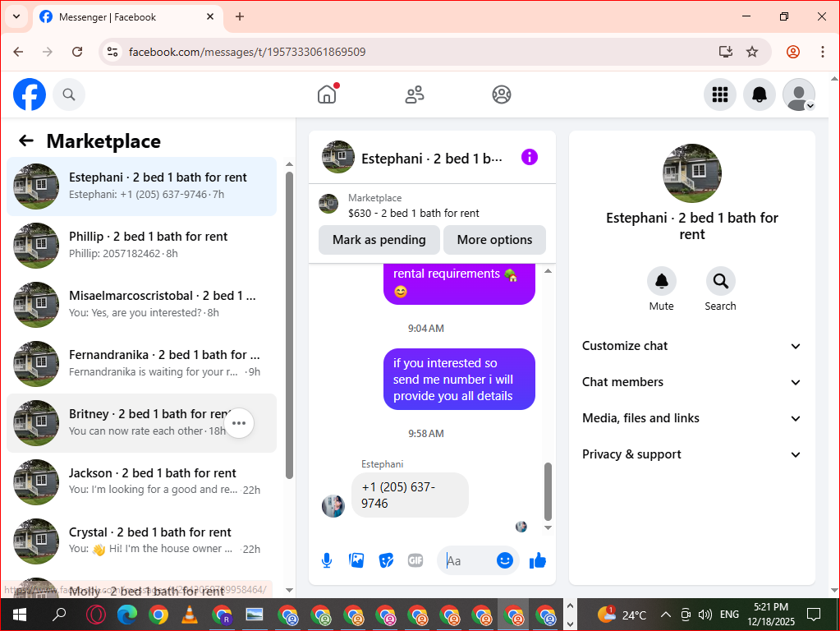The image size is (840, 631).
Task: Attach a photo or file
Action: 356,561
